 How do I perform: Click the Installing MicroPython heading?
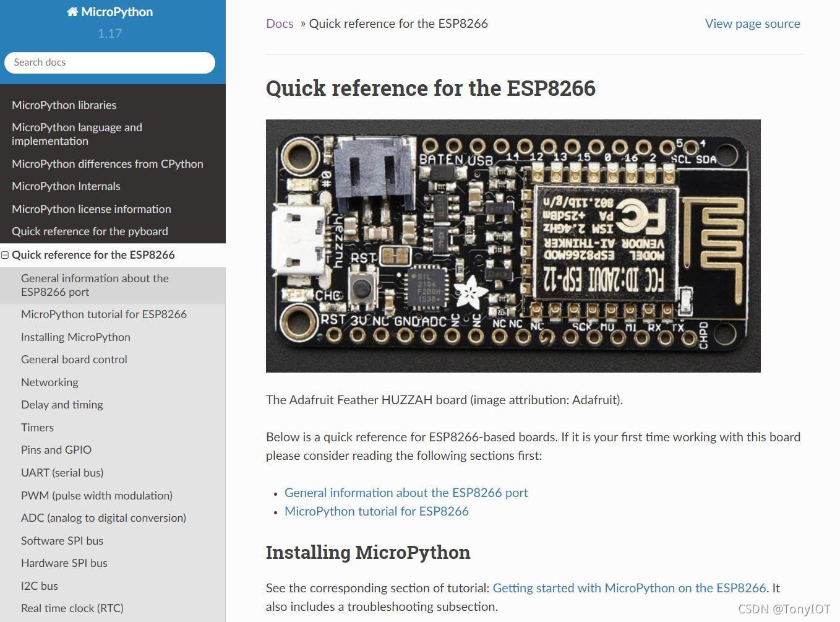[368, 552]
